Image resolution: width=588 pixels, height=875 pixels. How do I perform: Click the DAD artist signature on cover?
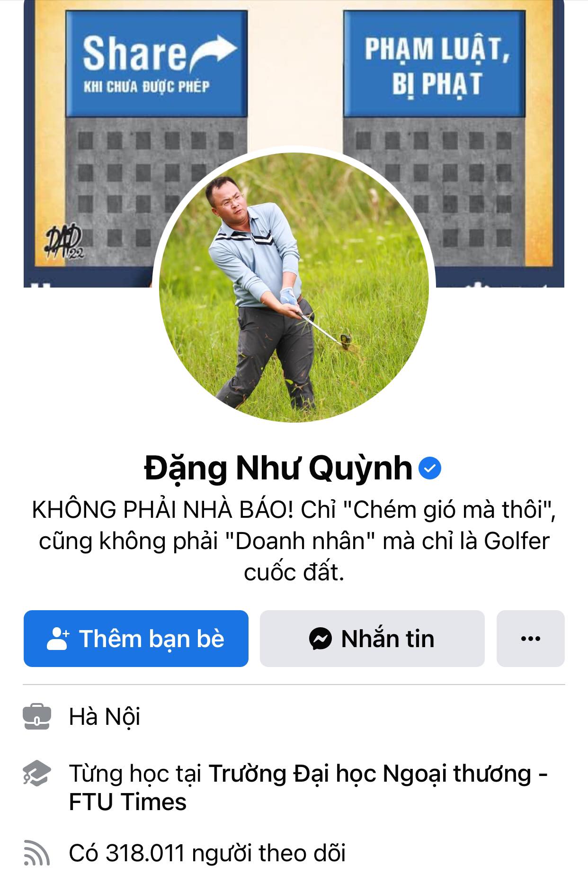tap(64, 243)
